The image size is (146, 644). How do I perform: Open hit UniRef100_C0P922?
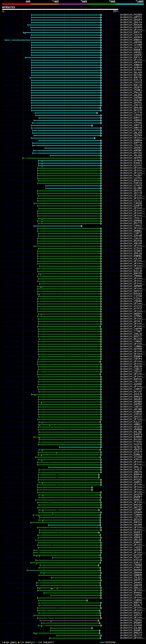pos(131,226)
